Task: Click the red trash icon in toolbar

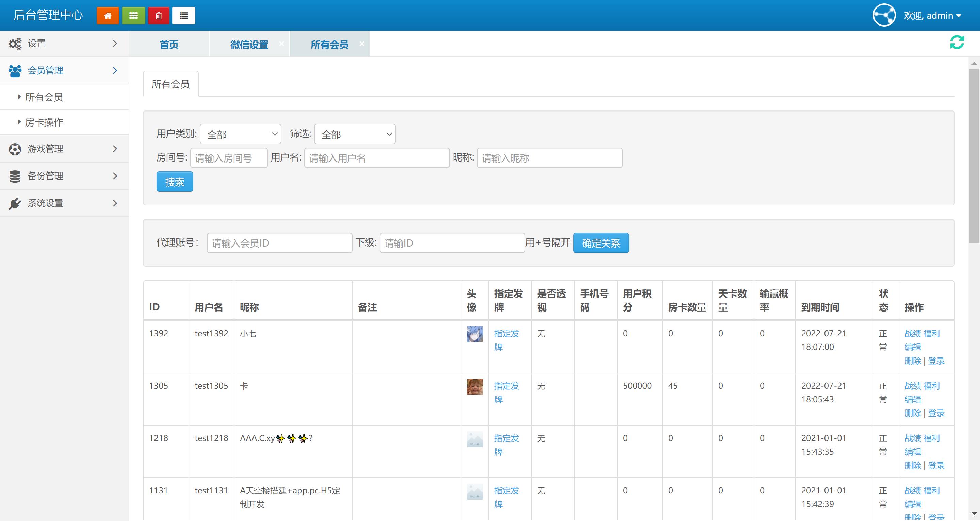Action: click(x=159, y=16)
